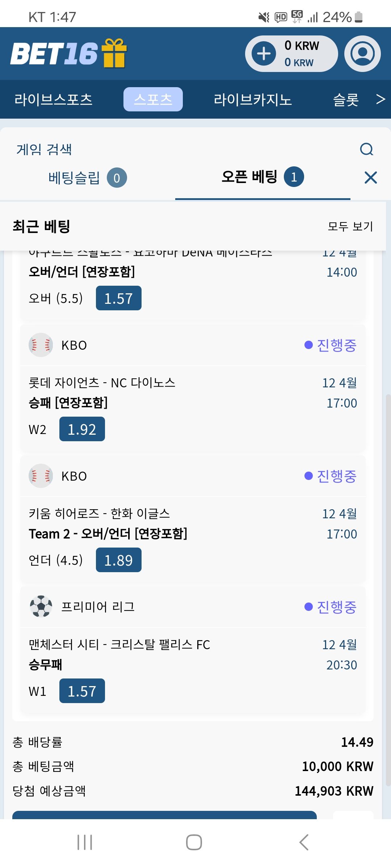This screenshot has height=868, width=391.
Task: Tap the 1.89 odds button for 언더 4.5
Action: 119,560
